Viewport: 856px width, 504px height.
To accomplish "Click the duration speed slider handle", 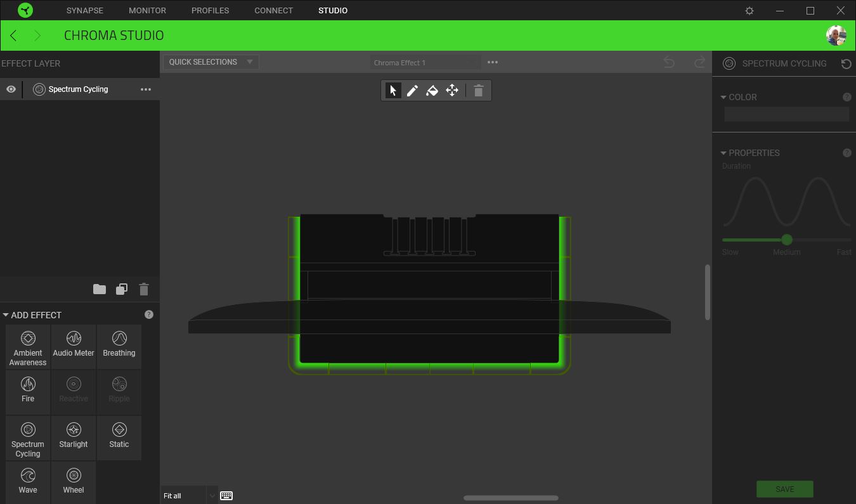I will (x=787, y=240).
